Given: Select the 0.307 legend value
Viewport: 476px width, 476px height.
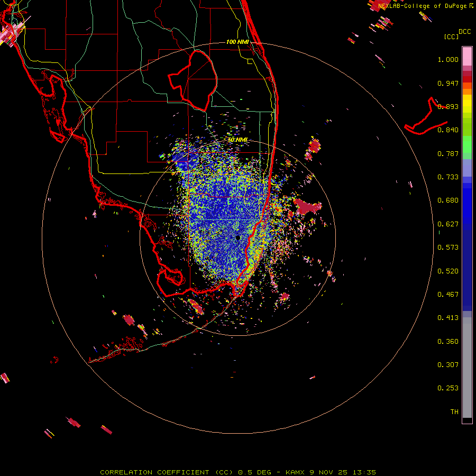Looking at the screenshot, I should pyautogui.click(x=448, y=365).
